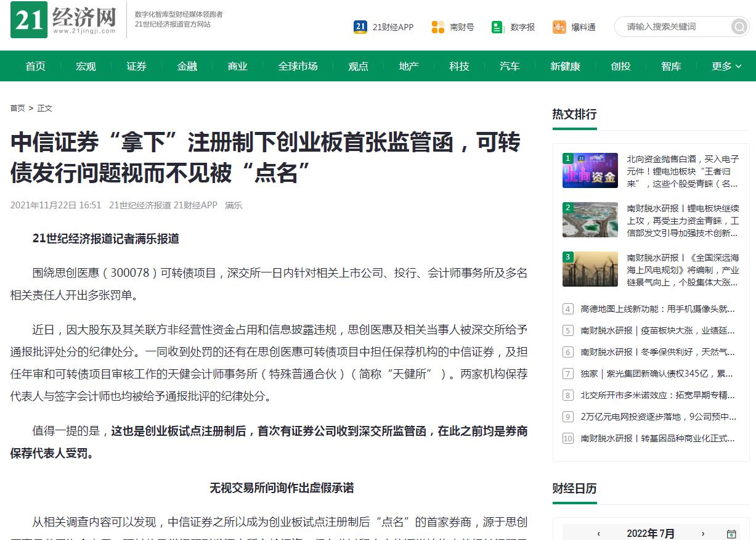
Task: Click the 热文排行 section heading
Action: pos(574,114)
